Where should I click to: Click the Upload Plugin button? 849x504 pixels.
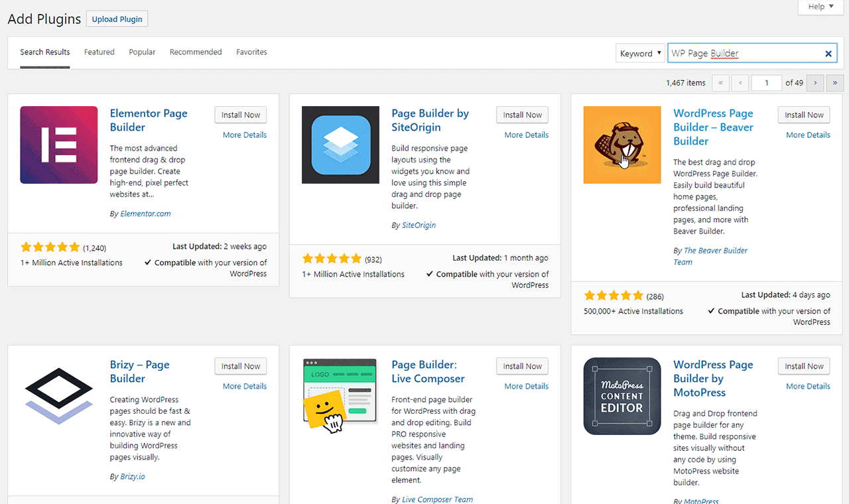(x=117, y=19)
